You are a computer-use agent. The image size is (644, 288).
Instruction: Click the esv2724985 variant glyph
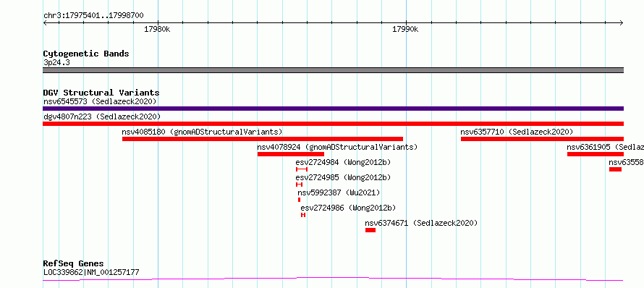pos(299,185)
